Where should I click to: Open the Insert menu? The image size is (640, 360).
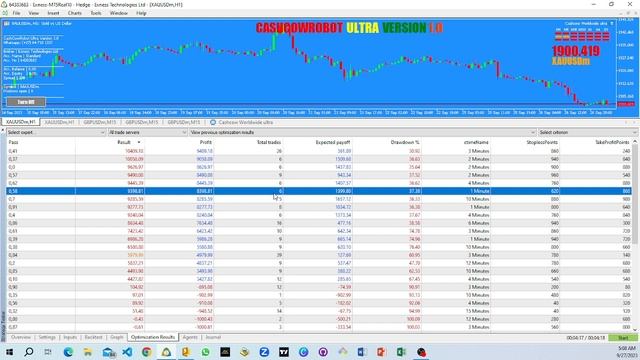coord(53,13)
